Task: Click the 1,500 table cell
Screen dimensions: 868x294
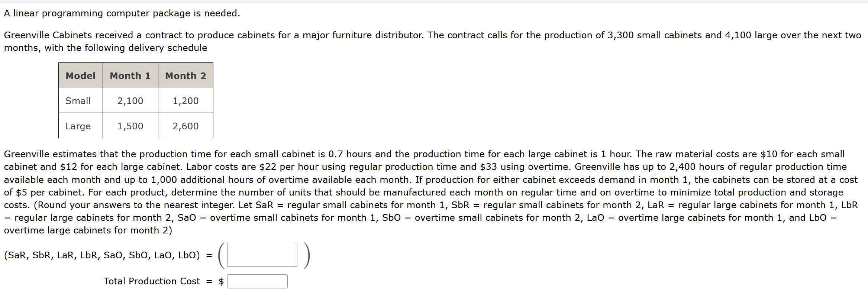Action: [x=130, y=126]
